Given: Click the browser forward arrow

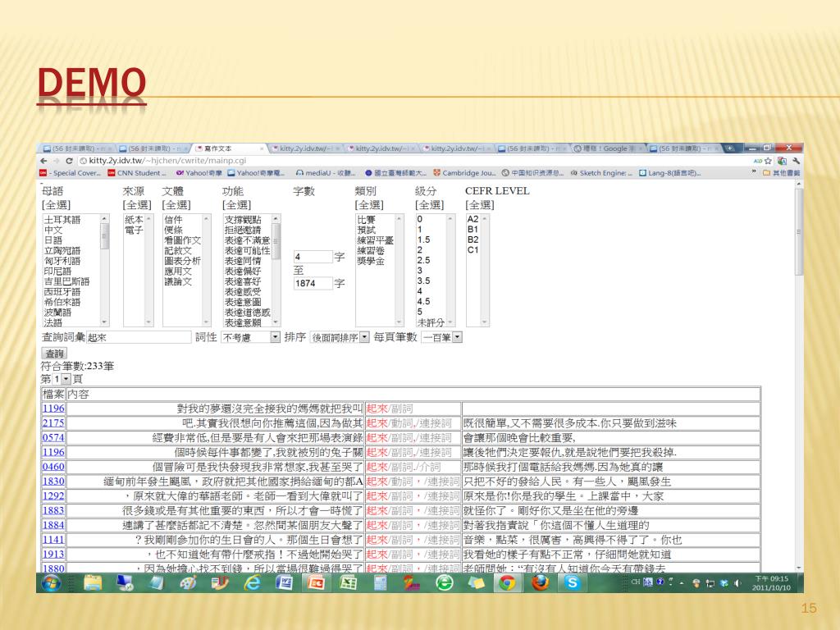Looking at the screenshot, I should click(57, 161).
